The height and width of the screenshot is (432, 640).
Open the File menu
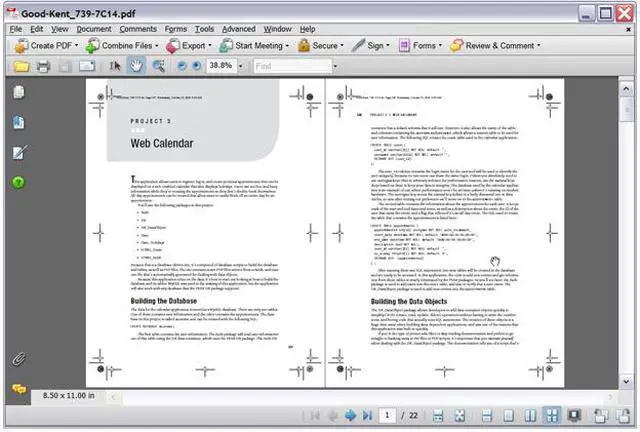point(16,29)
